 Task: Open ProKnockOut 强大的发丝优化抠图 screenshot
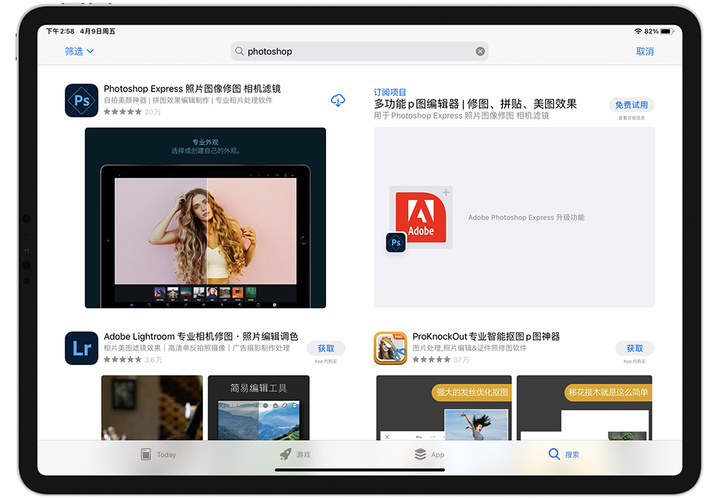click(x=444, y=408)
